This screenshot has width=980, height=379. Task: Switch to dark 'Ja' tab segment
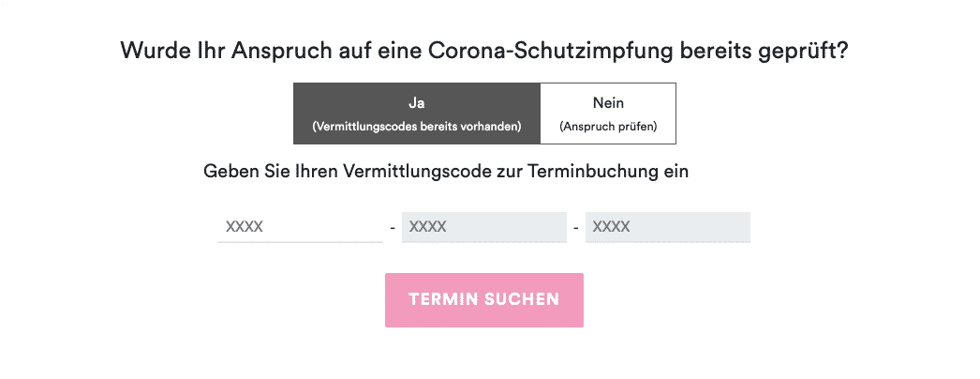coord(416,114)
